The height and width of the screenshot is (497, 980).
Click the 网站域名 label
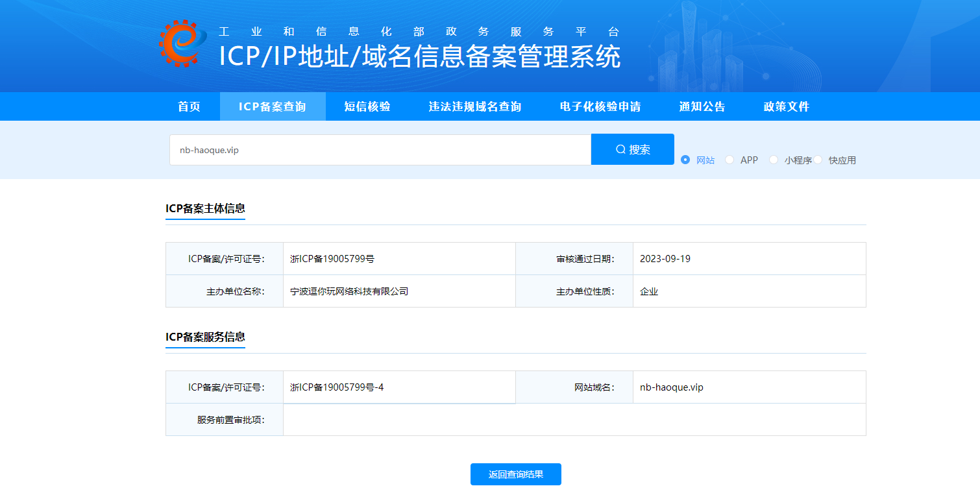click(x=594, y=387)
